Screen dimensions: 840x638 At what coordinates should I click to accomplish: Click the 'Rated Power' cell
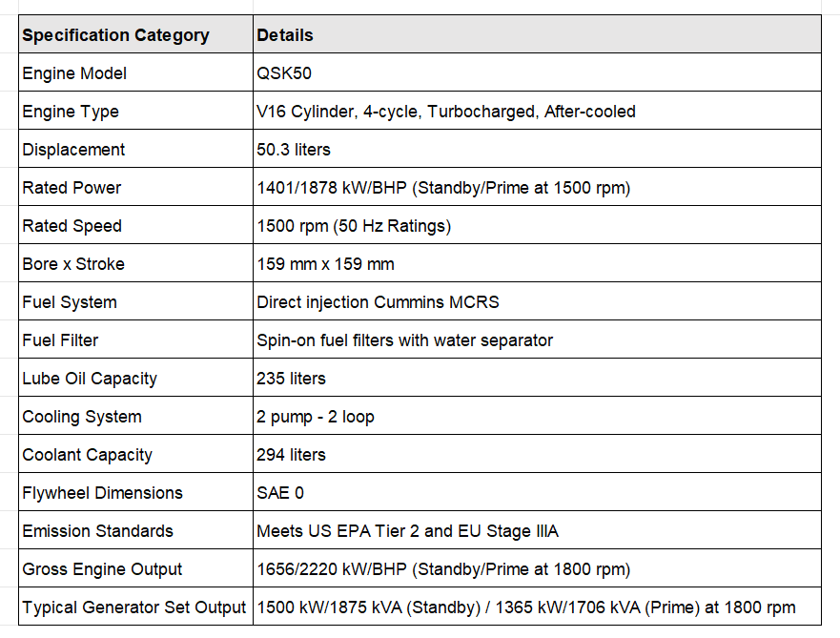[135, 186]
